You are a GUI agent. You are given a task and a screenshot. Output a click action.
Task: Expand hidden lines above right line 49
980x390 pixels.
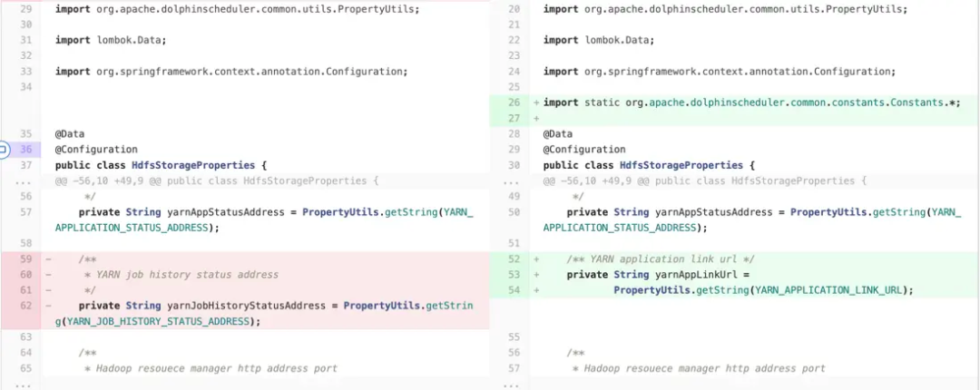pyautogui.click(x=510, y=180)
